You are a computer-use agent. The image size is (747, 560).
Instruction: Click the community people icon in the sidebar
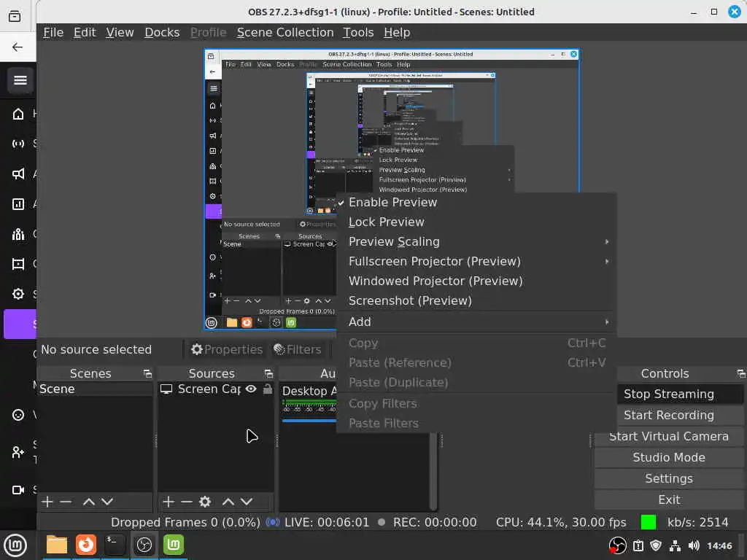click(18, 234)
